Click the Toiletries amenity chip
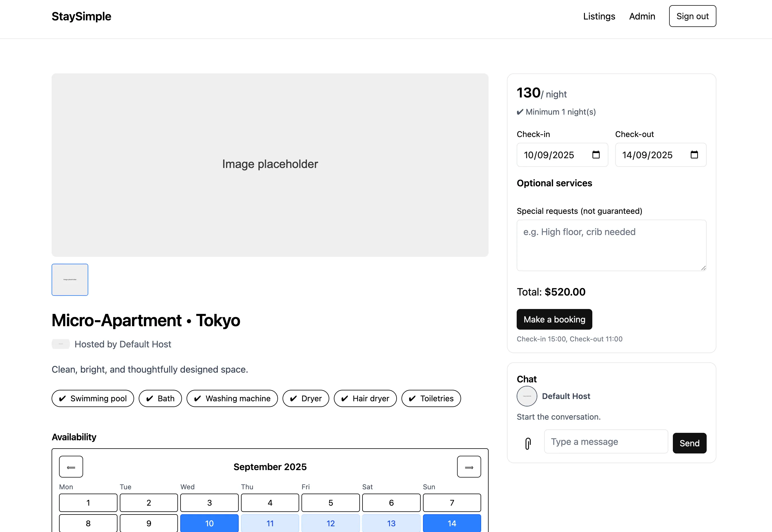Screen dimensions: 772x532 tap(431, 398)
